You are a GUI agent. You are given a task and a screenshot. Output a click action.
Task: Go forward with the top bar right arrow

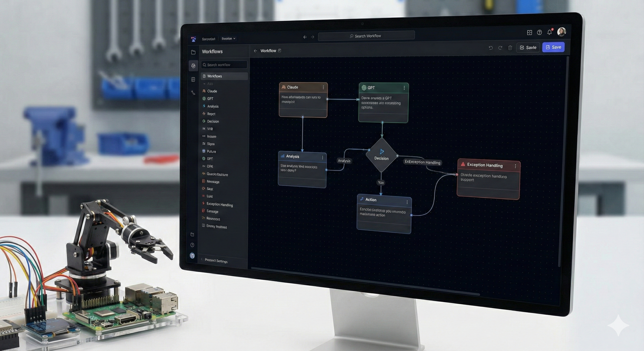[312, 37]
